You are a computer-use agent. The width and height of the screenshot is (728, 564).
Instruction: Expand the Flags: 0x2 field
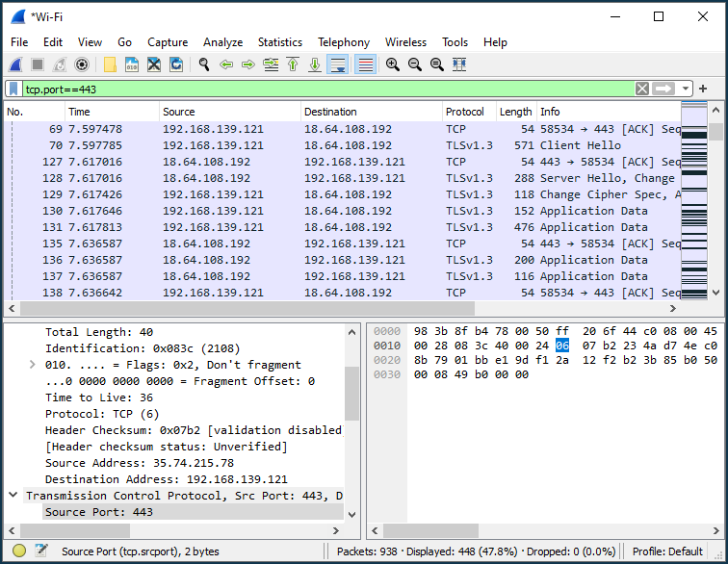pyautogui.click(x=32, y=365)
